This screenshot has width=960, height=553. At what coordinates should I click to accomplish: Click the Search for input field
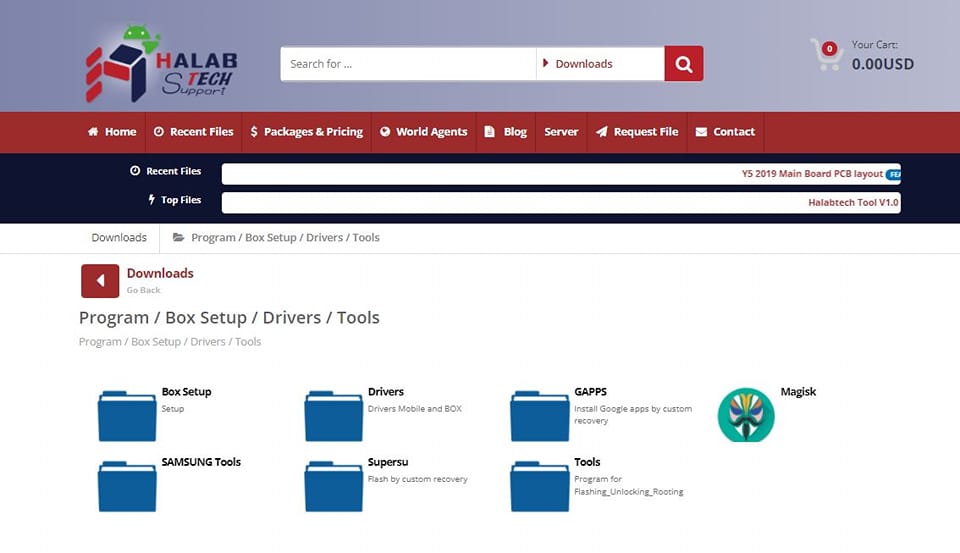coord(408,64)
